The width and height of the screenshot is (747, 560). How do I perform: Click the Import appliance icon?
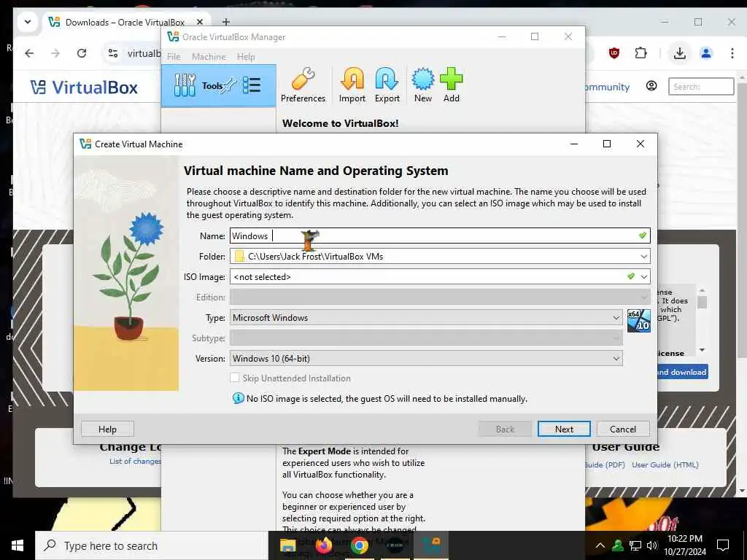click(352, 86)
